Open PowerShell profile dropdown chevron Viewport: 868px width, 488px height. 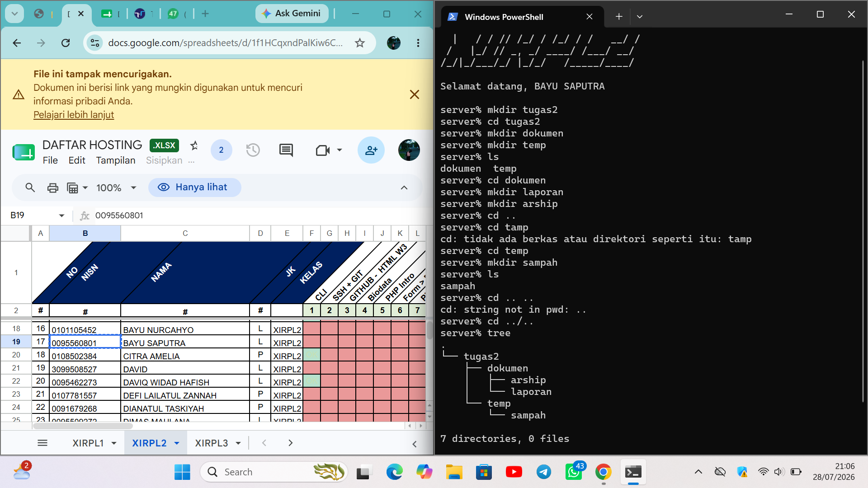point(639,17)
